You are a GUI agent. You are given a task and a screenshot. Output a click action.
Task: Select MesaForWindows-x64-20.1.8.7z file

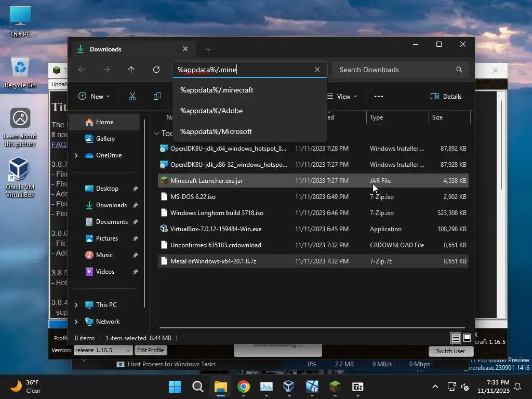coord(313,261)
